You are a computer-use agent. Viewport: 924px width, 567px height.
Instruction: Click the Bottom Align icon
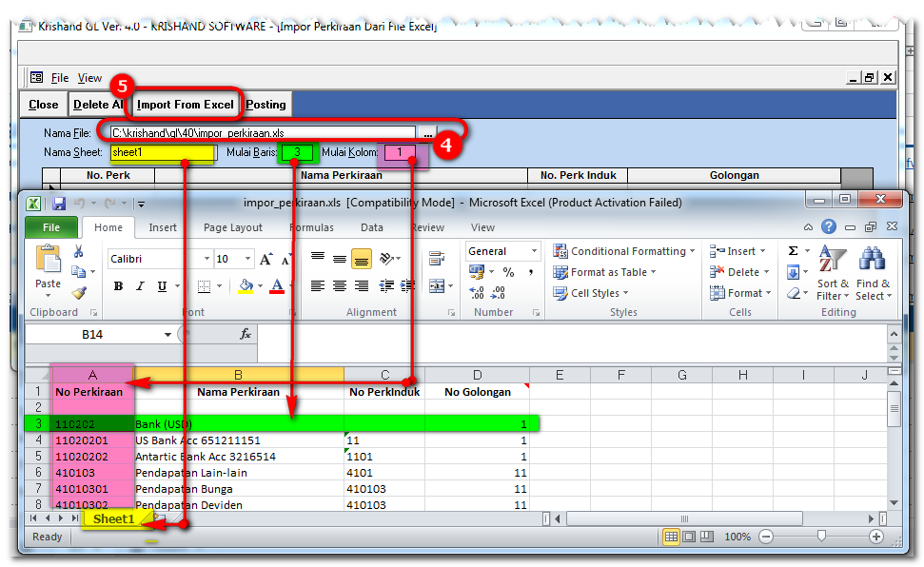[362, 259]
